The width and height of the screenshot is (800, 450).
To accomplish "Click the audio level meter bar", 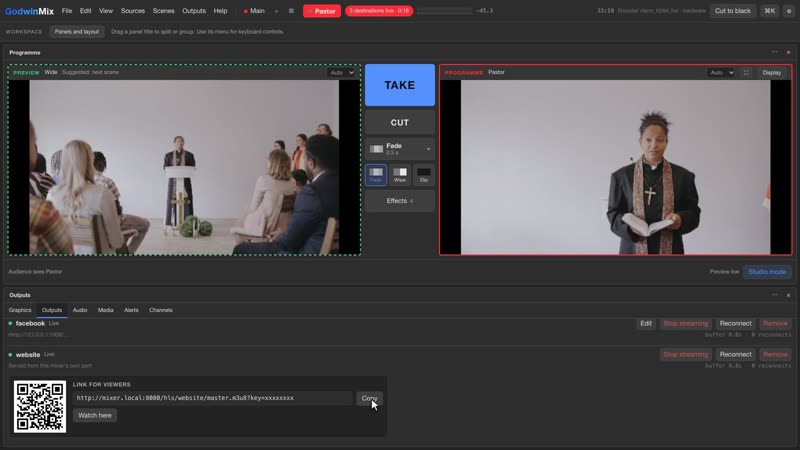I will click(445, 11).
